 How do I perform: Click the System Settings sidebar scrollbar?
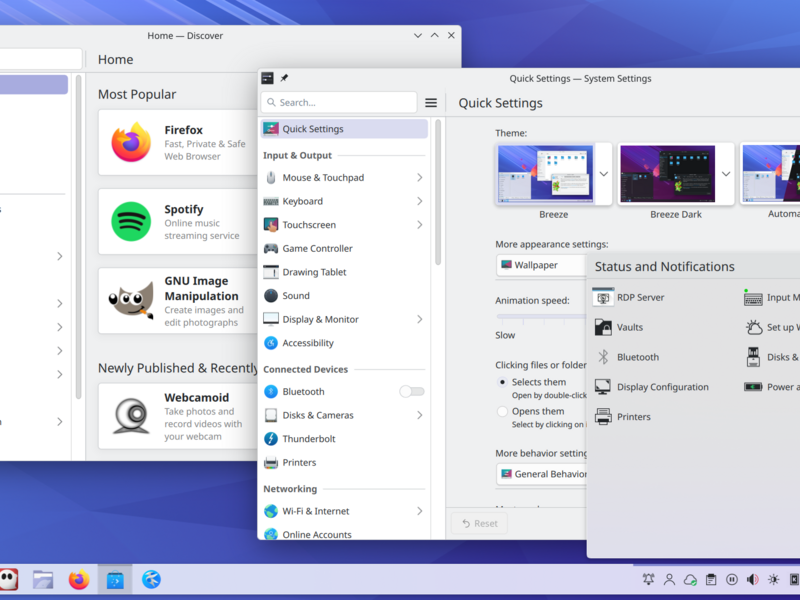(x=438, y=192)
